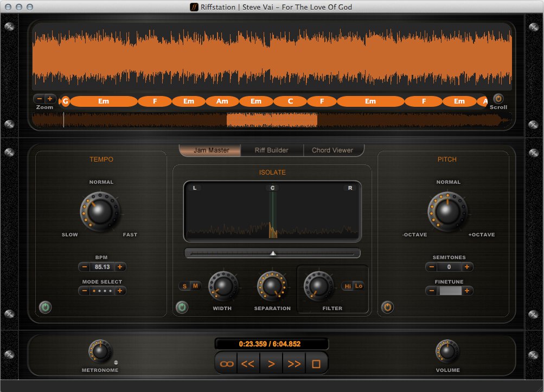Decrease BPM with the minus button
The image size is (544, 392).
coord(84,267)
